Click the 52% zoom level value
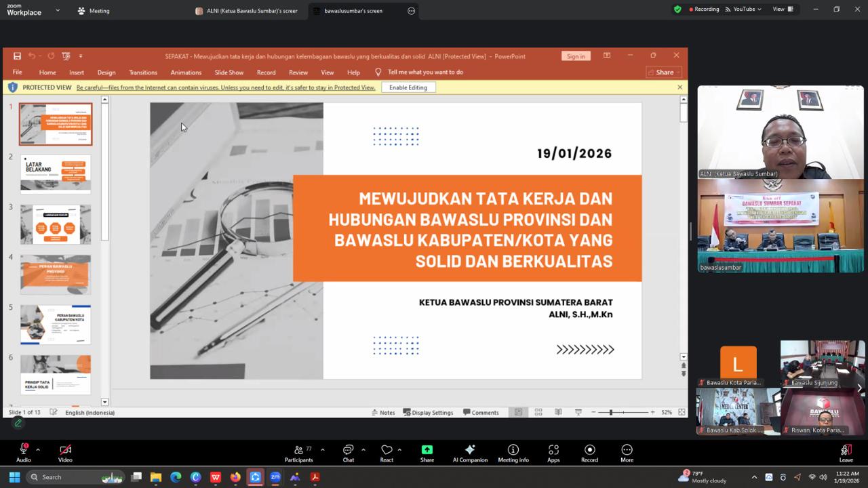Image resolution: width=868 pixels, height=488 pixels. tap(667, 412)
